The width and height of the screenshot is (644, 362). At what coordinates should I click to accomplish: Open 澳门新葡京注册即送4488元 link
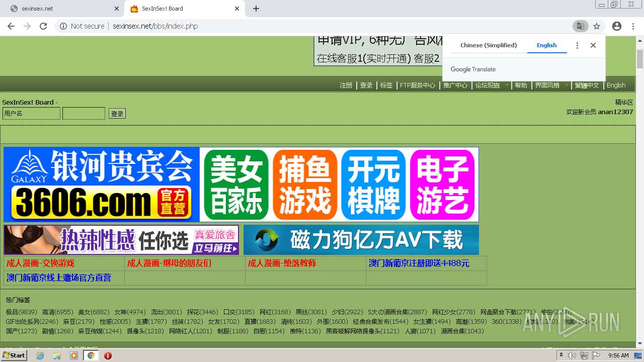[x=419, y=263]
